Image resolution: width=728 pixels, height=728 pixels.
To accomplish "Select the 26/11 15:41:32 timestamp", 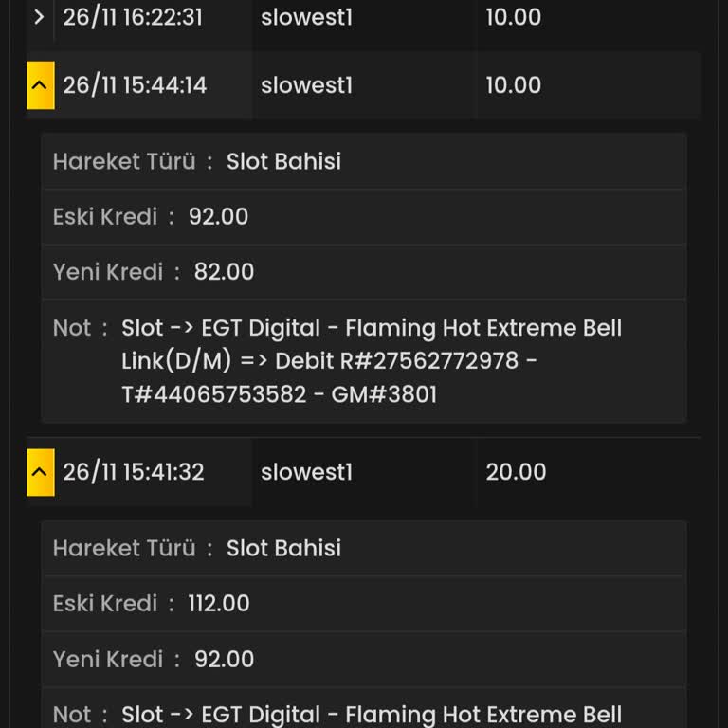I will click(x=134, y=472).
